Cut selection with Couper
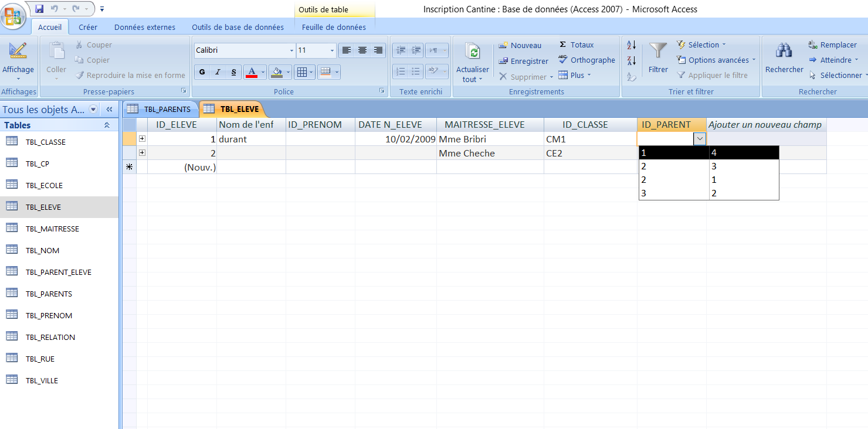The height and width of the screenshot is (429, 868). tap(94, 45)
